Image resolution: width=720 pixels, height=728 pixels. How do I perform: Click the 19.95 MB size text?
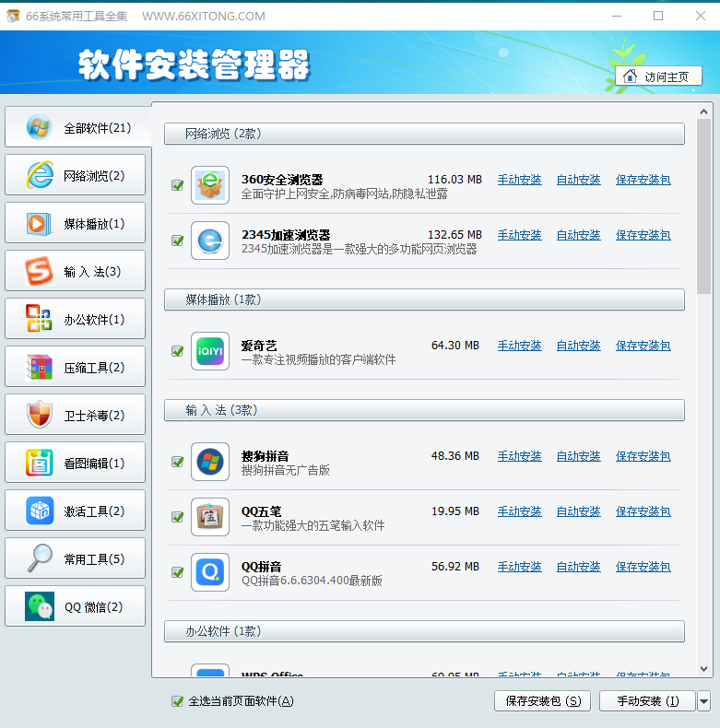click(x=455, y=511)
